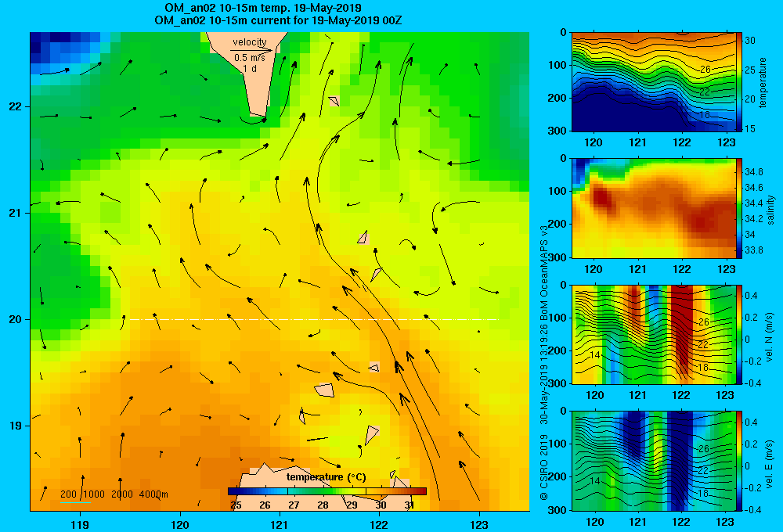Click the '34.8' salinity colorbar tick
783x532 pixels.
pos(753,171)
